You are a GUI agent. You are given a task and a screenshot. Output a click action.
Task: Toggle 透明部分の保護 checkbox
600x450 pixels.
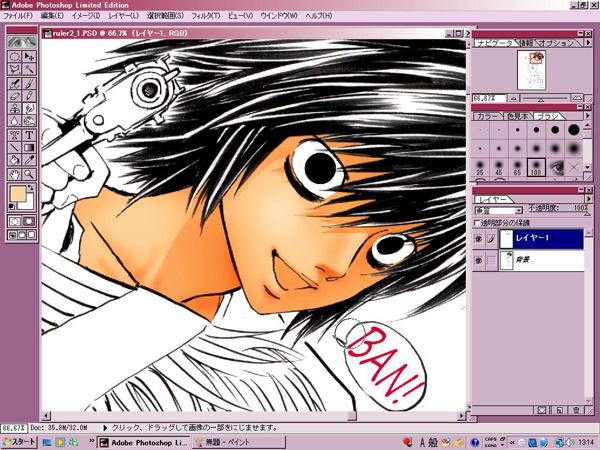(477, 223)
